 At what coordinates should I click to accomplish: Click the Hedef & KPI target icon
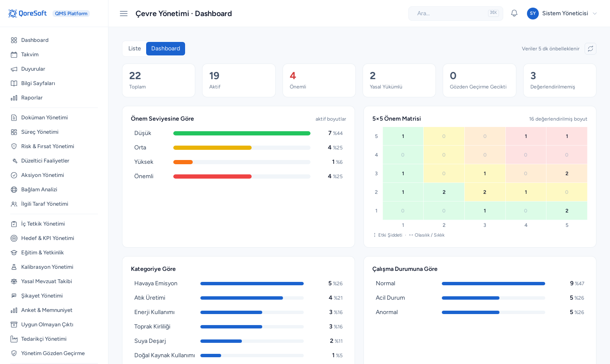pyautogui.click(x=14, y=238)
